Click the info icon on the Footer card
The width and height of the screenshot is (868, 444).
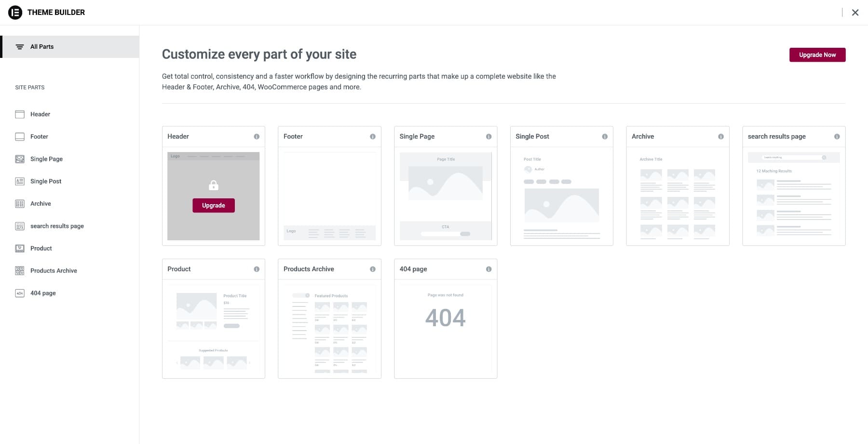pyautogui.click(x=373, y=137)
